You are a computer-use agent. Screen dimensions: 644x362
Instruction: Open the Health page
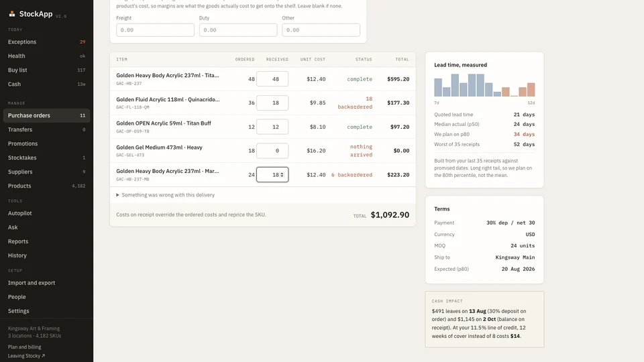[x=46, y=56]
